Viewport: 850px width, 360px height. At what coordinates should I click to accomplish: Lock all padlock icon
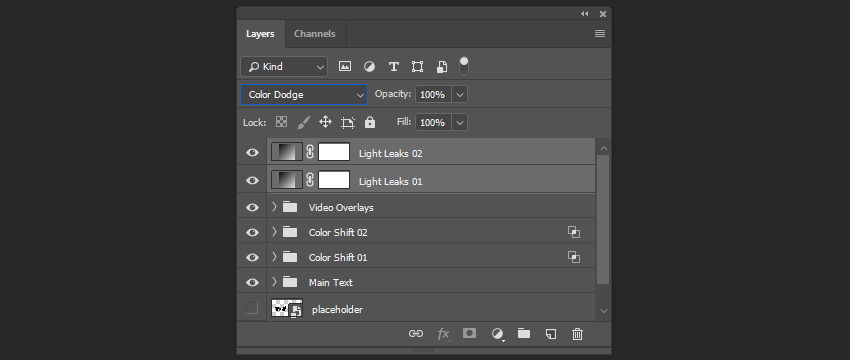point(370,122)
